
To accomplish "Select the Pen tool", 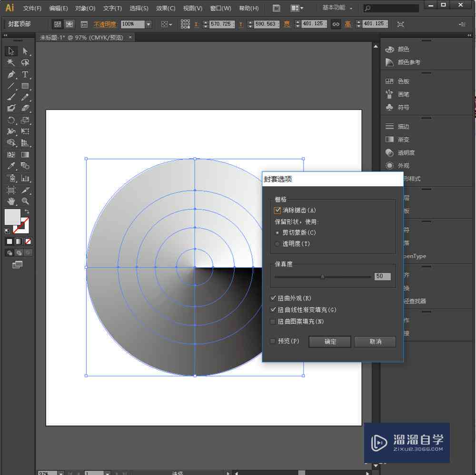I will 11,74.
